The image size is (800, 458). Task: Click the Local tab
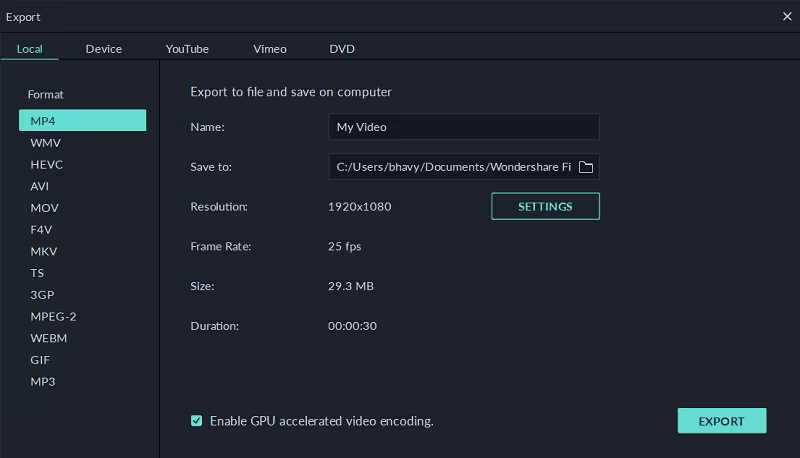click(x=30, y=49)
